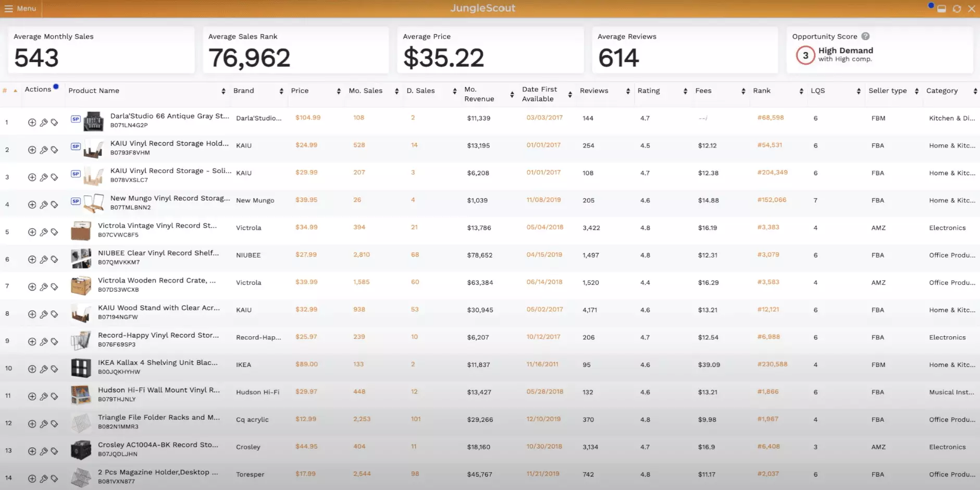The image size is (980, 490).
Task: Open KAIU Vinyl Record Storage Hold... link
Action: tap(169, 143)
